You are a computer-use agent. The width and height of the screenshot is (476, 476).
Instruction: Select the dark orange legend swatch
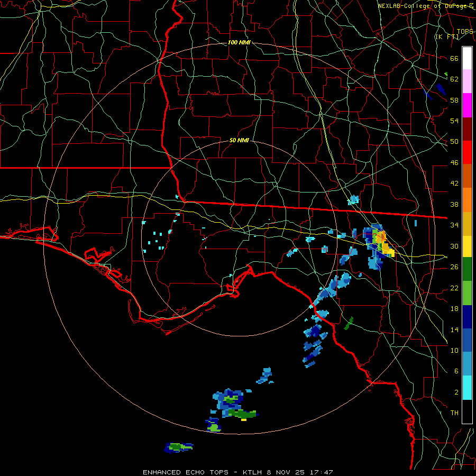(467, 176)
